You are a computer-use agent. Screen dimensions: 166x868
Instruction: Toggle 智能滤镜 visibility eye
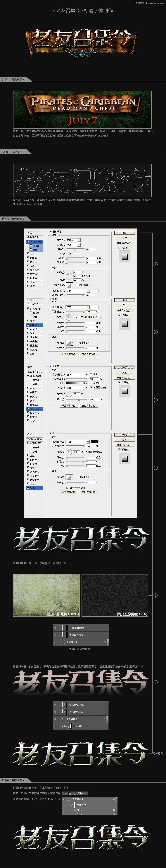point(72,805)
